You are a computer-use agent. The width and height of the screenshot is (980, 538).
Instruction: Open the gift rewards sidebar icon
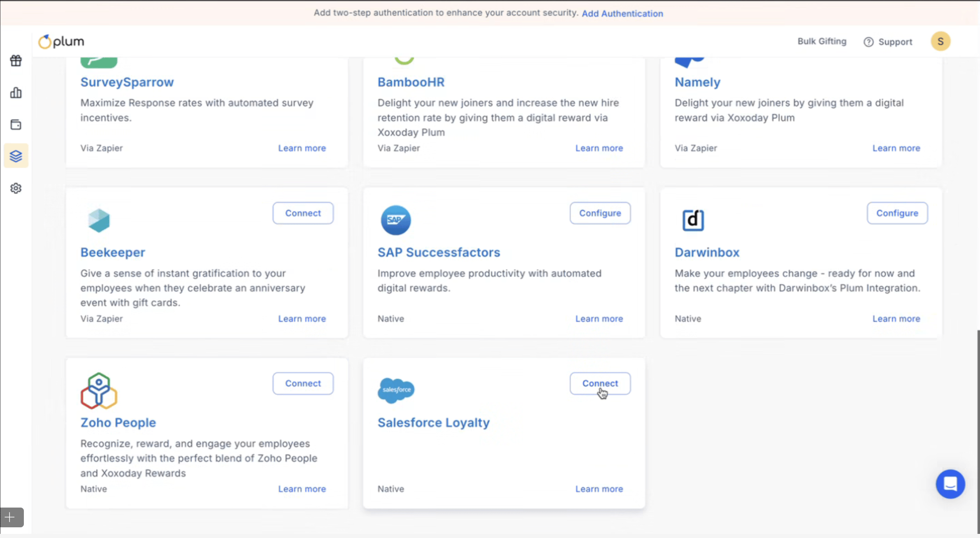point(16,60)
